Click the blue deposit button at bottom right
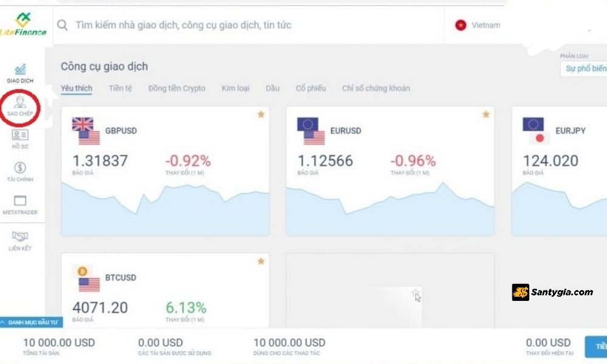Screen dimensions: 607x364 [x=596, y=346]
